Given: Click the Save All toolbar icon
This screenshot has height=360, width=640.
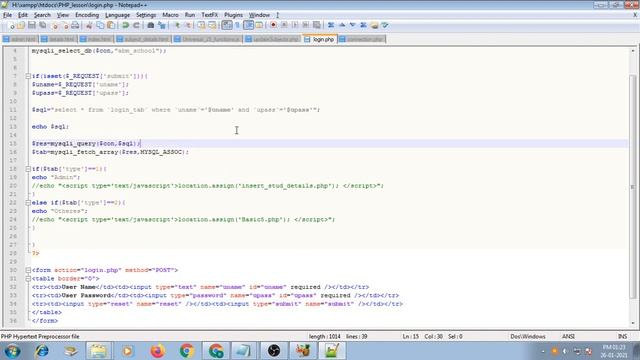Looking at the screenshot, I should pos(42,25).
